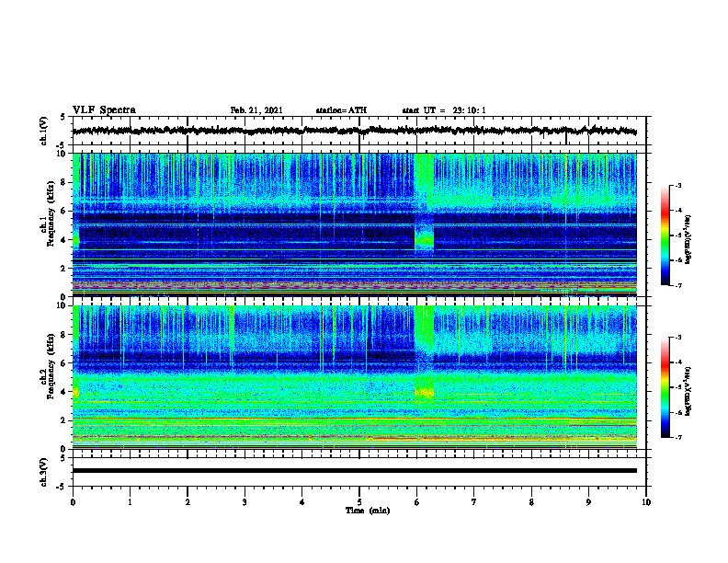728x563 pixels.
Task: Click the '-3' value on ch.1 colorbar
Action: pyautogui.click(x=677, y=185)
